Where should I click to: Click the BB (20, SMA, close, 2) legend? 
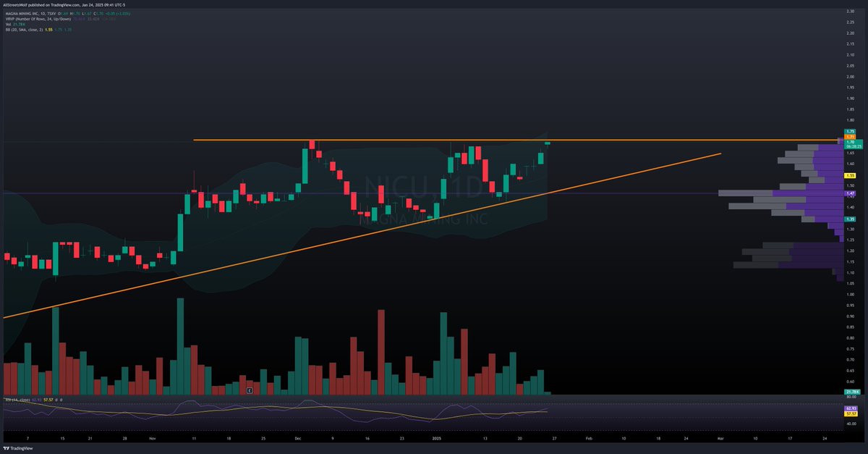[x=40, y=30]
